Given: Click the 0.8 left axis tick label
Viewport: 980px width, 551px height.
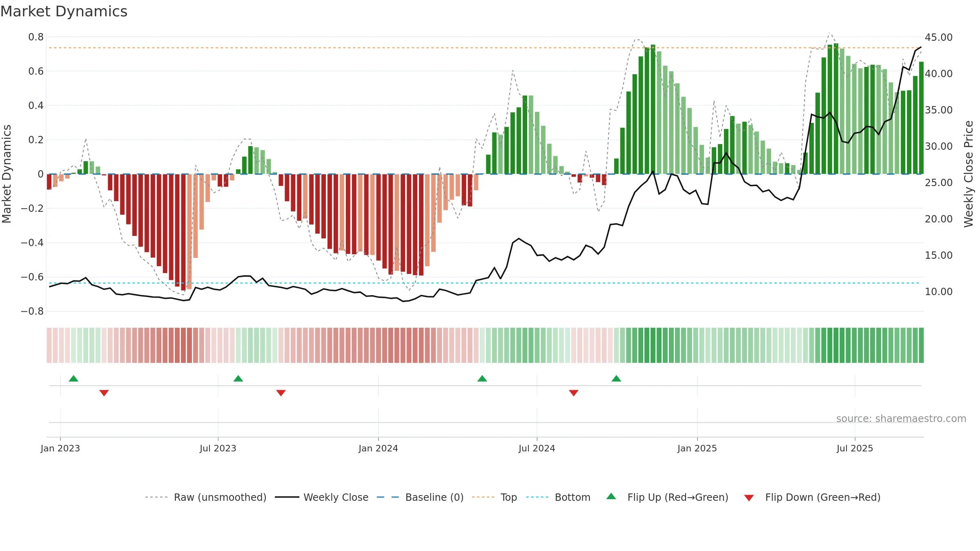Looking at the screenshot, I should coord(36,37).
